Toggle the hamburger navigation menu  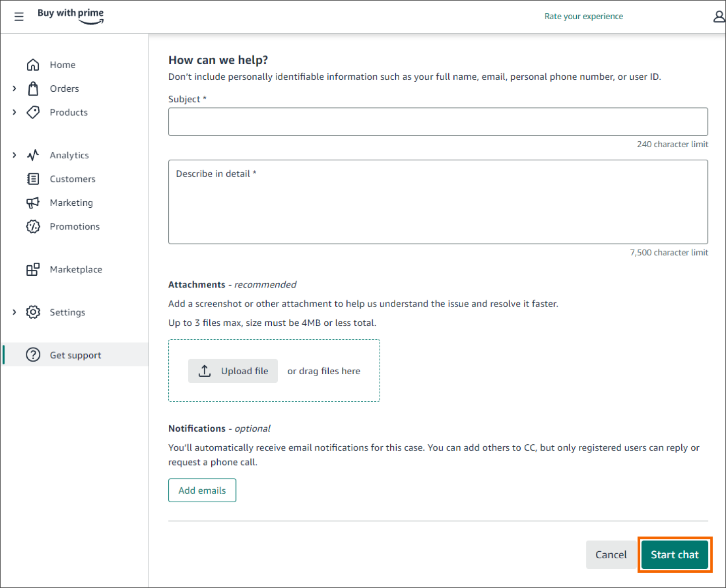tap(19, 16)
